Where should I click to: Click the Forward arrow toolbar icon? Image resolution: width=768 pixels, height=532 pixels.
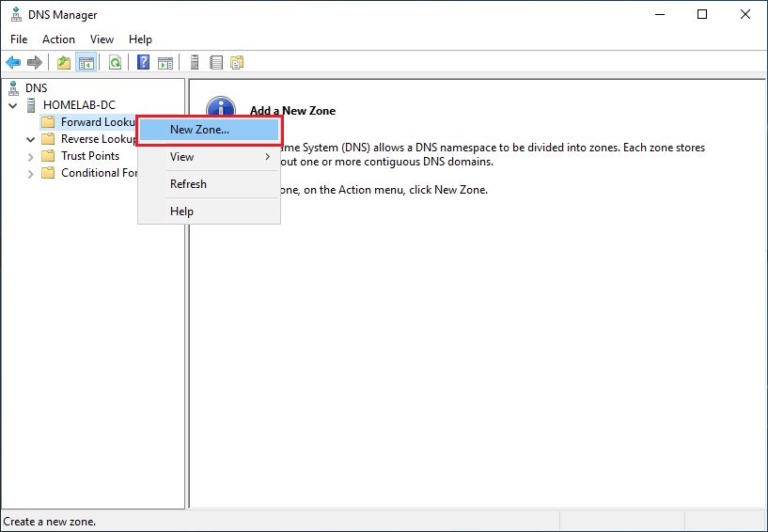click(x=35, y=63)
